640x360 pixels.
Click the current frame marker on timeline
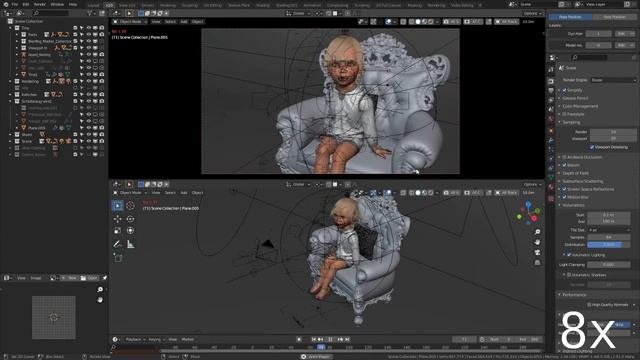321,347
